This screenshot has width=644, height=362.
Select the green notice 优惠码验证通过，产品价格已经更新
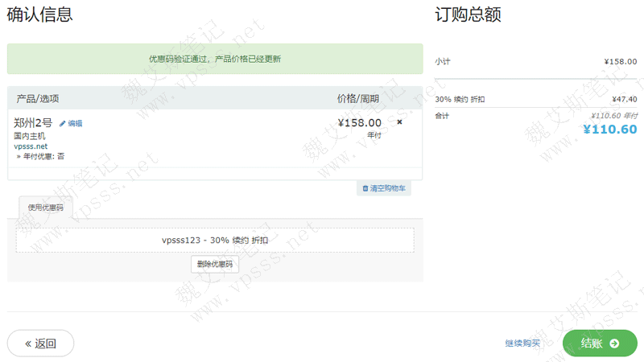tap(215, 59)
